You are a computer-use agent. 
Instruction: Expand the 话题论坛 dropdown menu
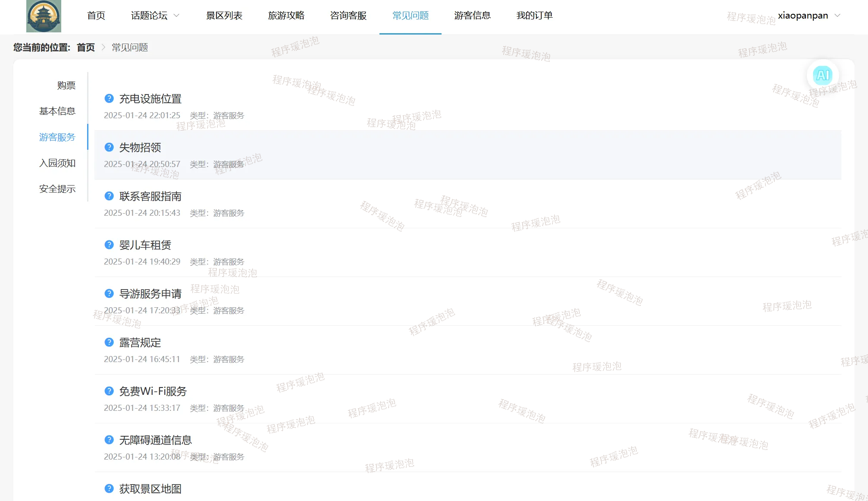tap(155, 16)
